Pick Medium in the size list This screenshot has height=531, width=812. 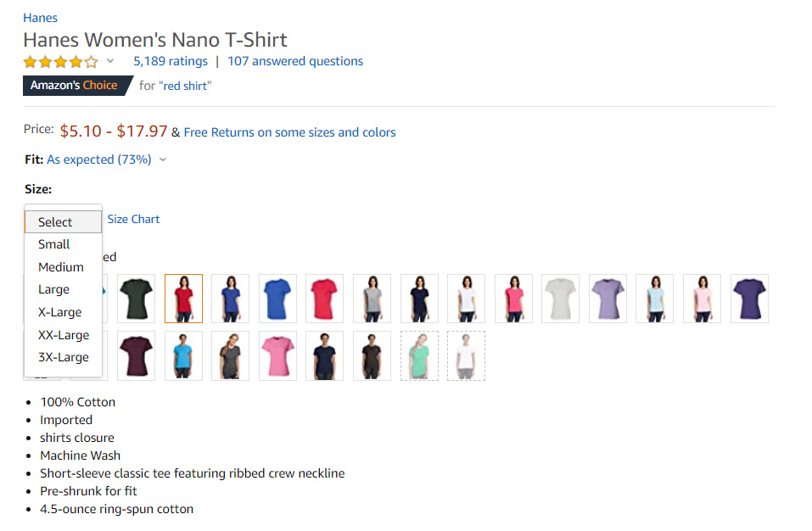point(61,267)
